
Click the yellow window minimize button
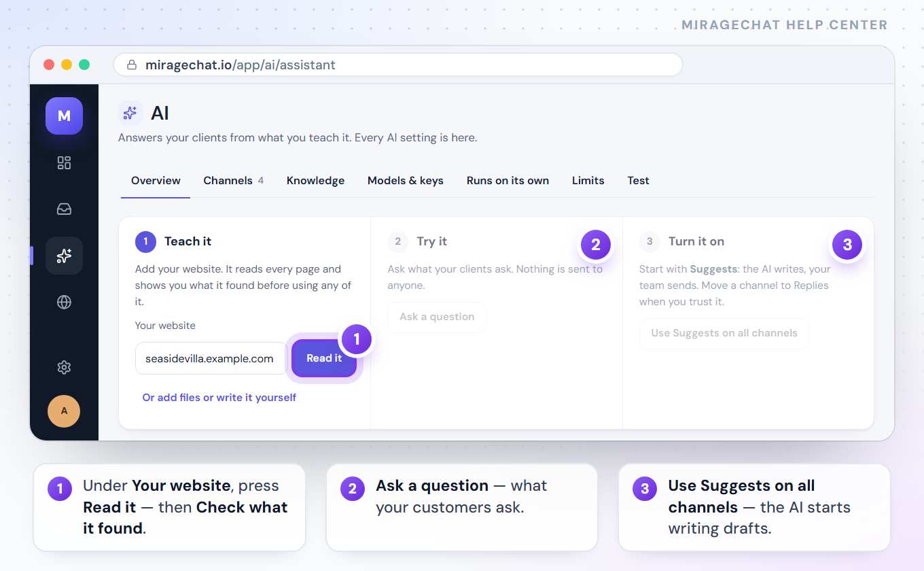tap(67, 65)
